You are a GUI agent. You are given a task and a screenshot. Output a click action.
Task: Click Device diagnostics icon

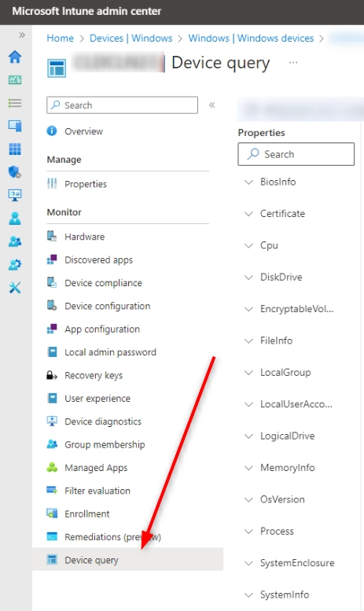pyautogui.click(x=52, y=421)
